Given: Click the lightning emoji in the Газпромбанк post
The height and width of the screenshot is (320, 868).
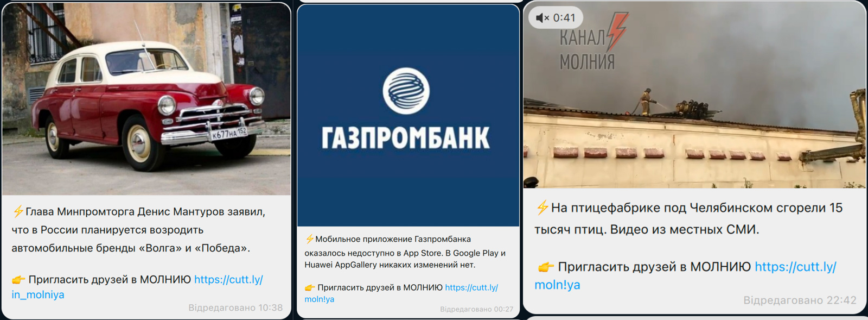Looking at the screenshot, I should pyautogui.click(x=309, y=239).
